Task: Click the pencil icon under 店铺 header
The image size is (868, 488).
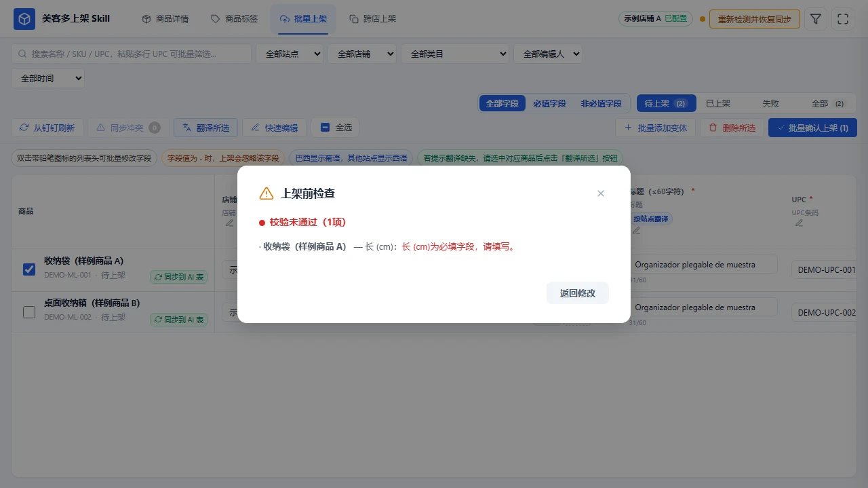Action: click(x=229, y=223)
